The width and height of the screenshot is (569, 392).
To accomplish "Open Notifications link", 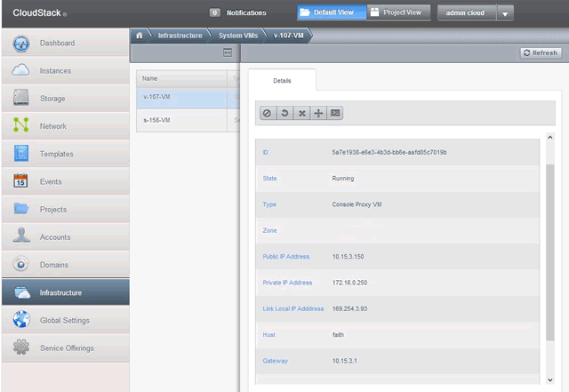I will pos(246,12).
